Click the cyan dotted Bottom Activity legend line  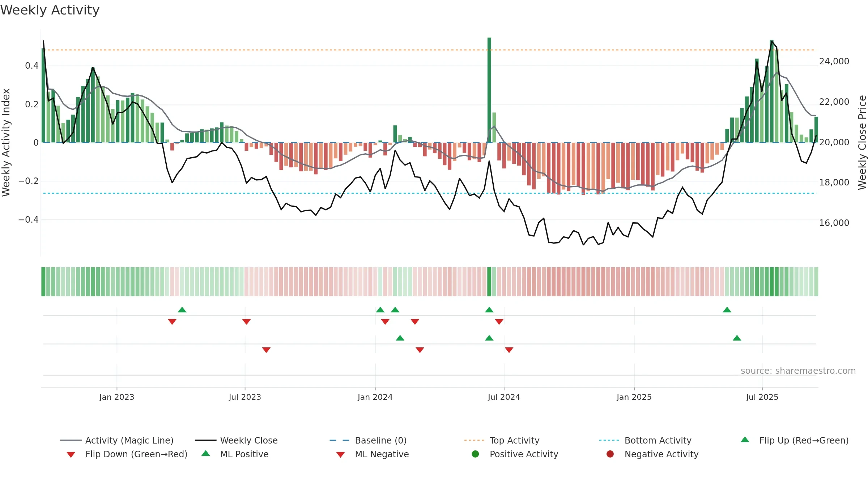click(x=609, y=440)
